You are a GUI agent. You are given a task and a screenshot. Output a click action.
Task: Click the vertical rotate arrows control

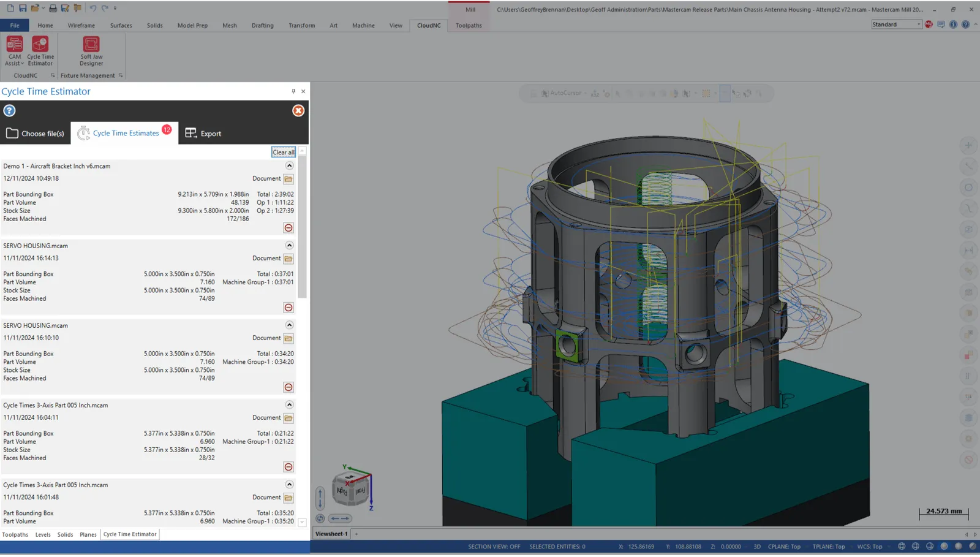[320, 498]
